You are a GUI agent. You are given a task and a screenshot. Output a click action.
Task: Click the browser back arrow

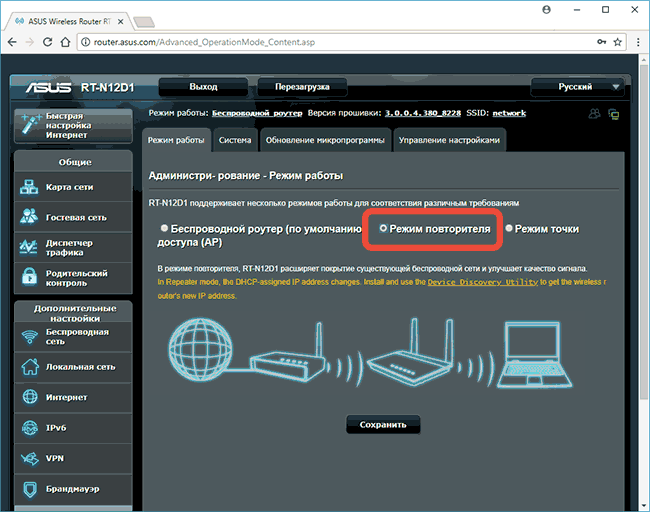click(x=12, y=42)
